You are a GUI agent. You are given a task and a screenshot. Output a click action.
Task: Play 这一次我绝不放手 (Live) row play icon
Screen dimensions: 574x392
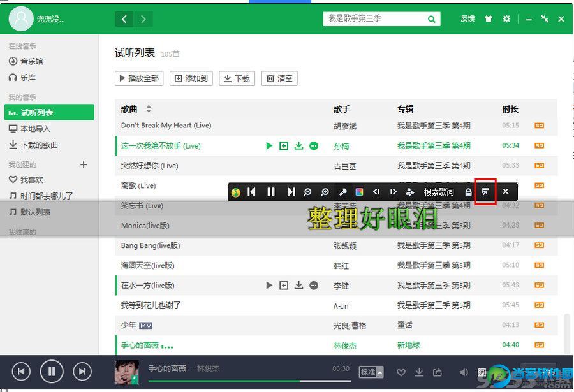pos(269,146)
